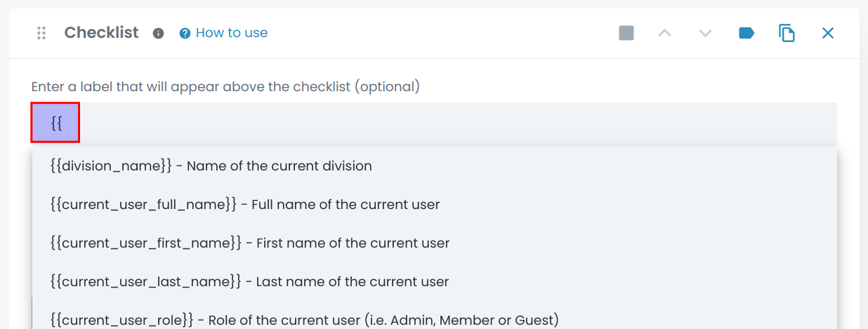868x329 pixels.
Task: Move the Checklist block down
Action: point(706,33)
